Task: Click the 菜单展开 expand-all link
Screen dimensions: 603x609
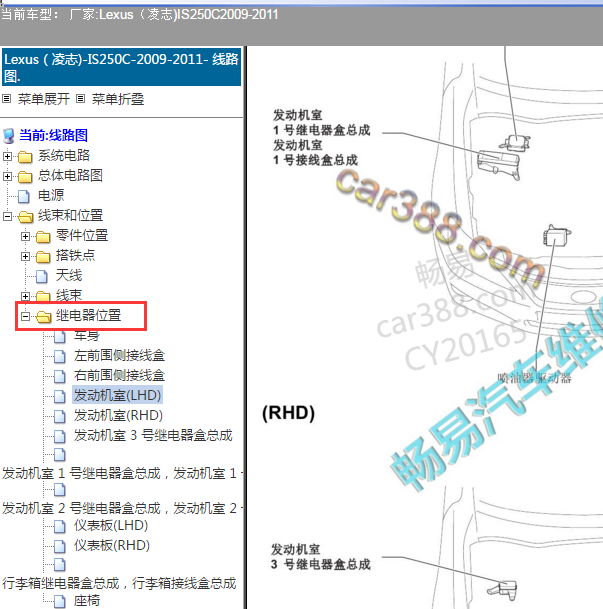Action: (44, 99)
